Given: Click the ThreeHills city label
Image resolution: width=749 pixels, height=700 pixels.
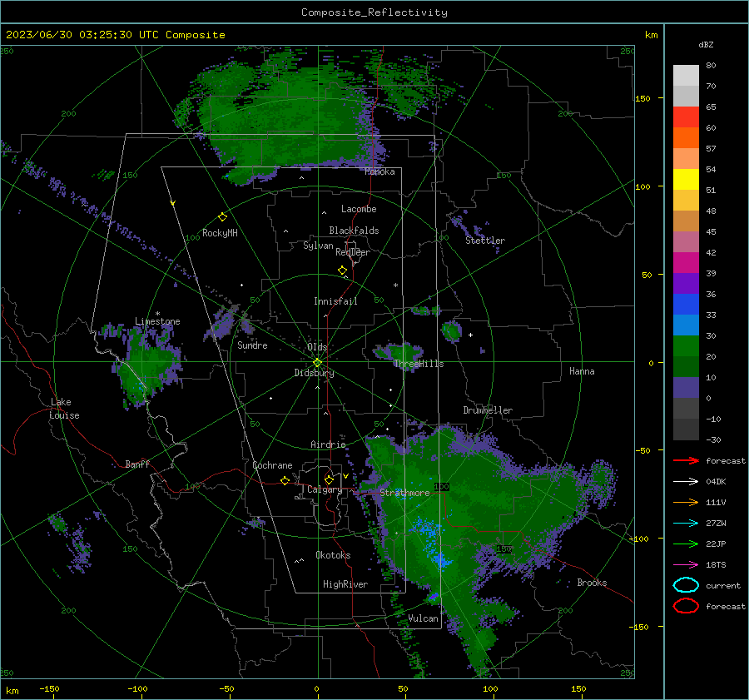Looking at the screenshot, I should pos(419,364).
